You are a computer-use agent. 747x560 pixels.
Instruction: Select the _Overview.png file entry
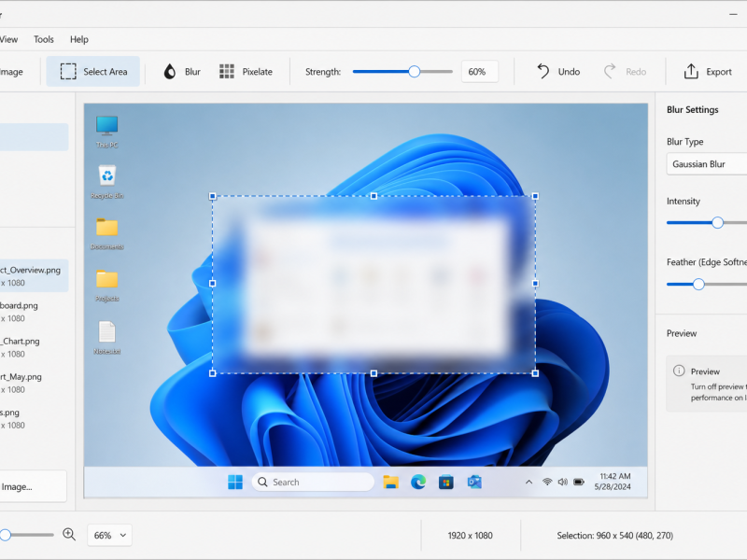(x=34, y=275)
